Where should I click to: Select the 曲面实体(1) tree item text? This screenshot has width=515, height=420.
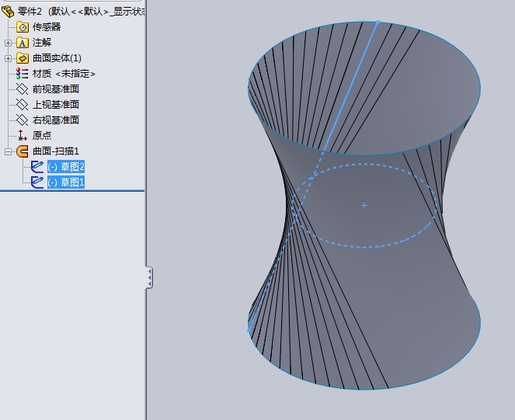tap(57, 58)
